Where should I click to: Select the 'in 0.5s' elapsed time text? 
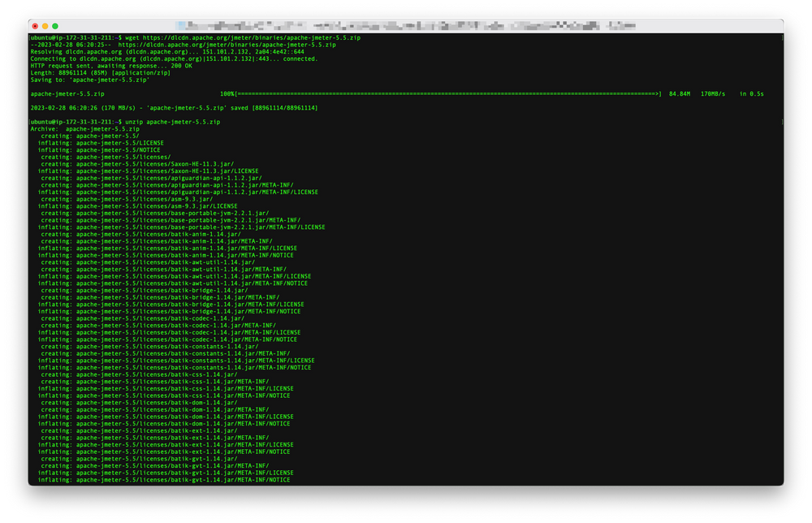coord(751,94)
